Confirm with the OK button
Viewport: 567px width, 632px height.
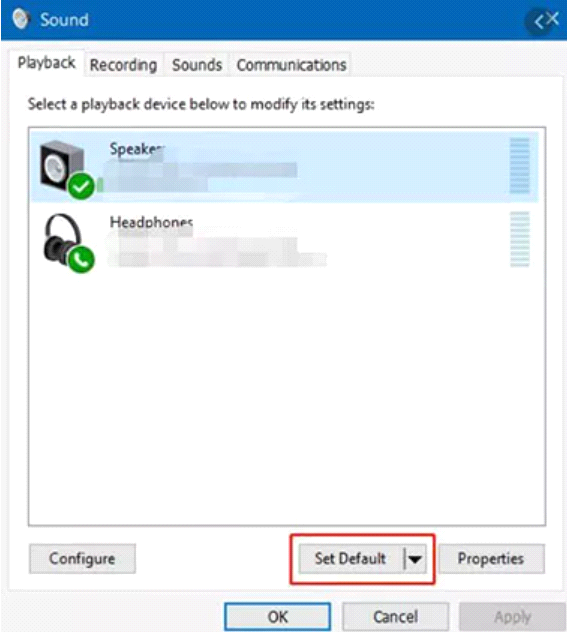[278, 617]
